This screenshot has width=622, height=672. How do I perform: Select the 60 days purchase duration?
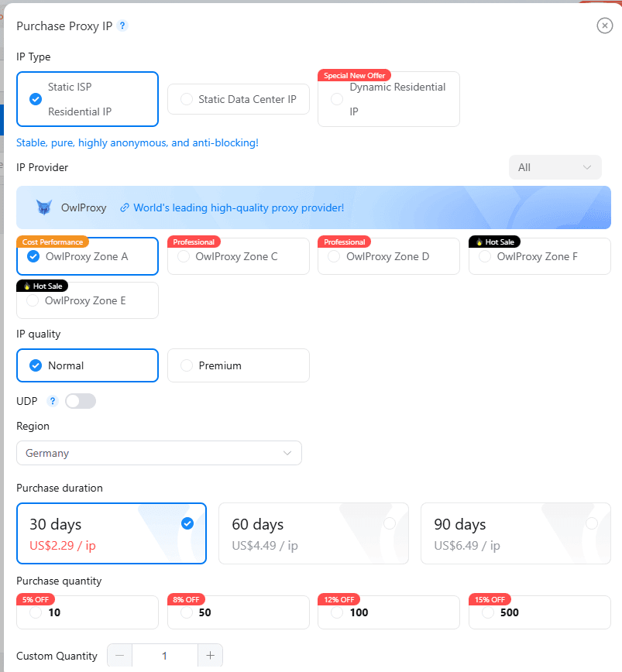[313, 533]
